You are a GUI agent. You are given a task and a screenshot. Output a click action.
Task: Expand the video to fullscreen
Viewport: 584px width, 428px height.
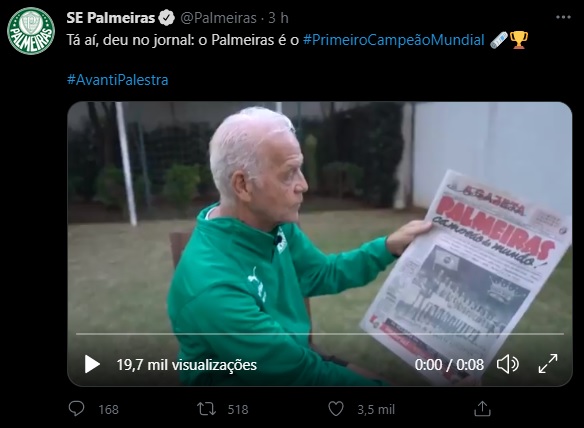[x=548, y=364]
